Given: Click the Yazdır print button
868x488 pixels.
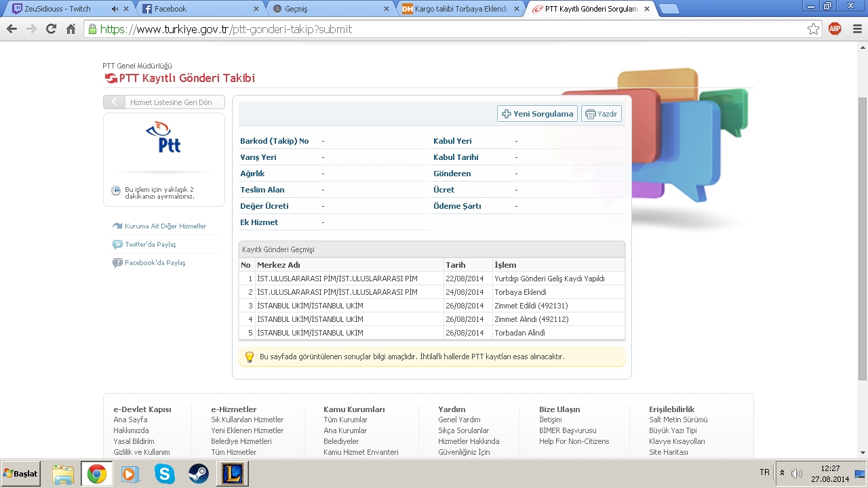Looking at the screenshot, I should click(x=601, y=114).
